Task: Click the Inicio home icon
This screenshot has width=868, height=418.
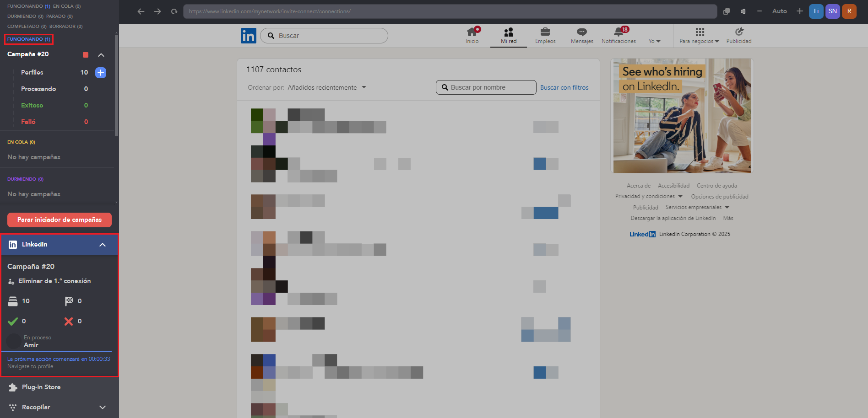Action: 472,32
